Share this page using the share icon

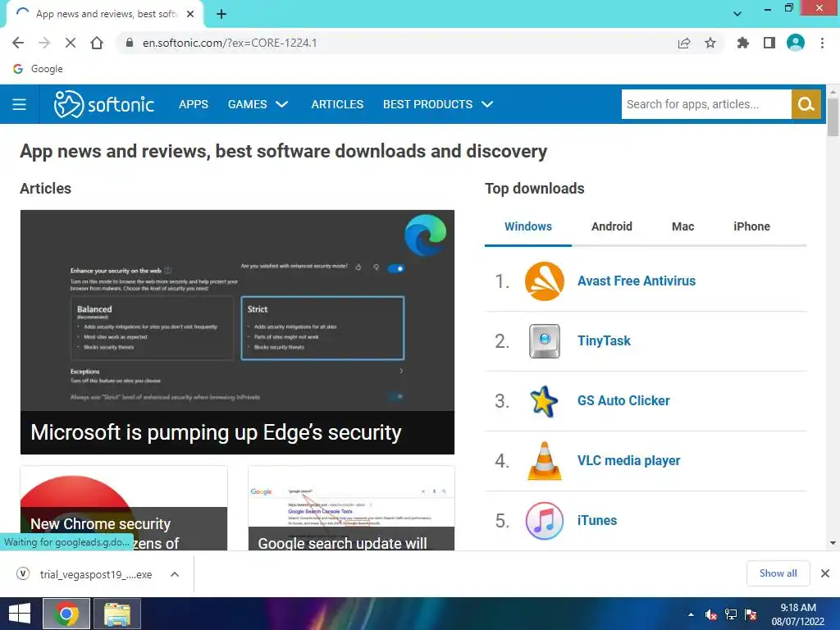pyautogui.click(x=684, y=43)
